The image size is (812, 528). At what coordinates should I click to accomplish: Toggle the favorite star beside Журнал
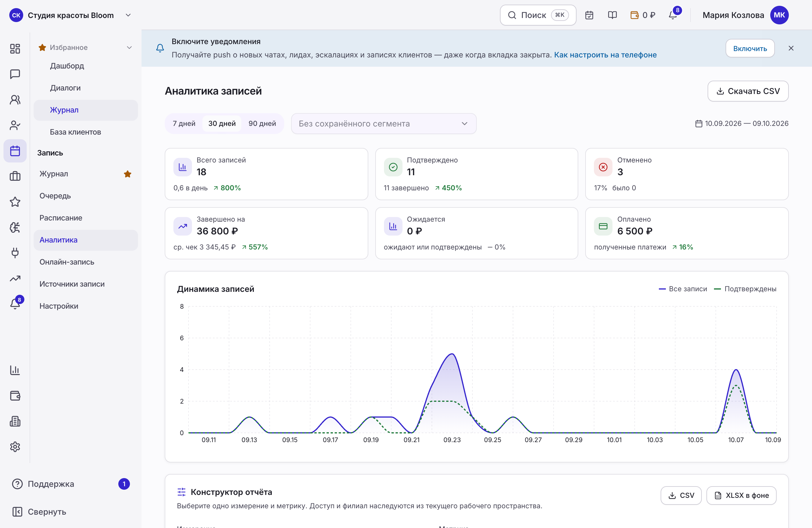point(128,174)
